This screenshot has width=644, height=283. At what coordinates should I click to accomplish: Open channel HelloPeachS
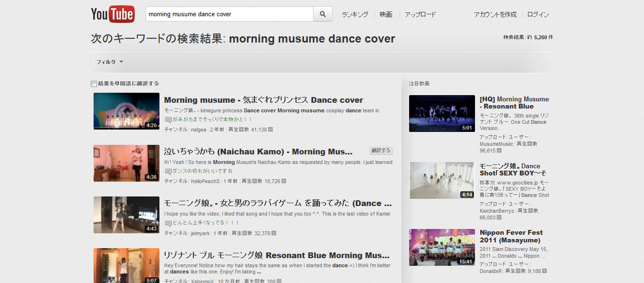coord(205,181)
